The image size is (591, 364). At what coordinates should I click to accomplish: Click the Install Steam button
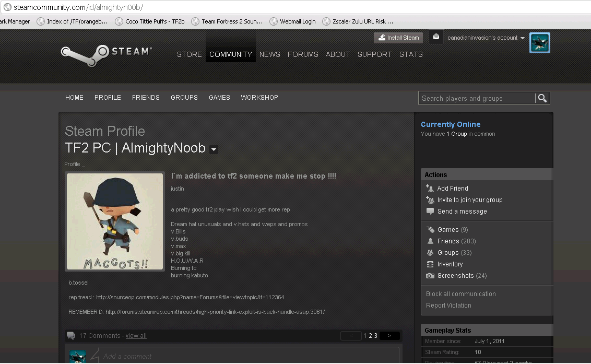398,38
